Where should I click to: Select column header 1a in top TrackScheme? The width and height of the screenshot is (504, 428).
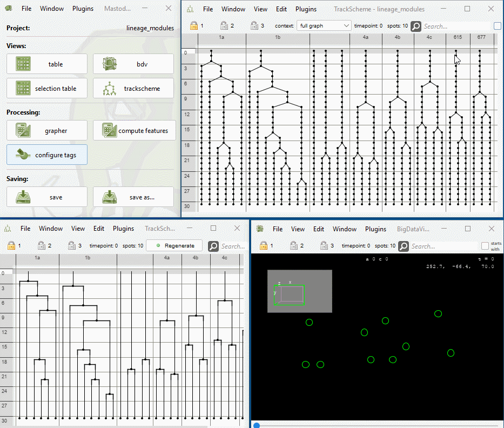click(222, 37)
